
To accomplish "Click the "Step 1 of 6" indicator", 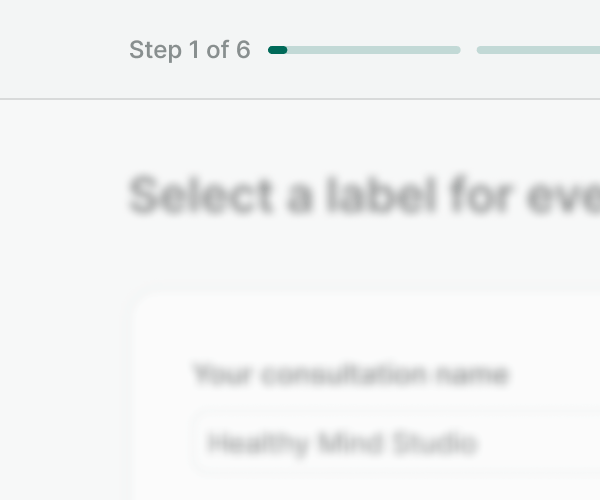I will pyautogui.click(x=190, y=50).
